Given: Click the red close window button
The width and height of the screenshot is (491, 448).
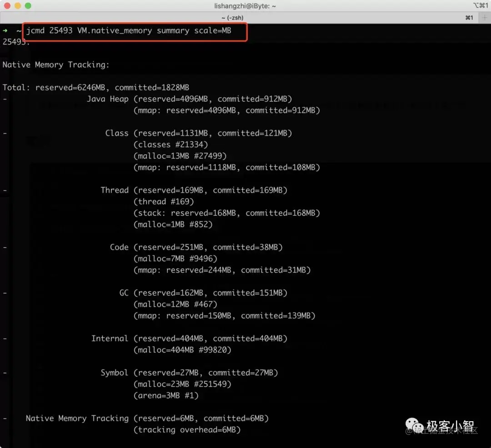Looking at the screenshot, I should pos(7,5).
